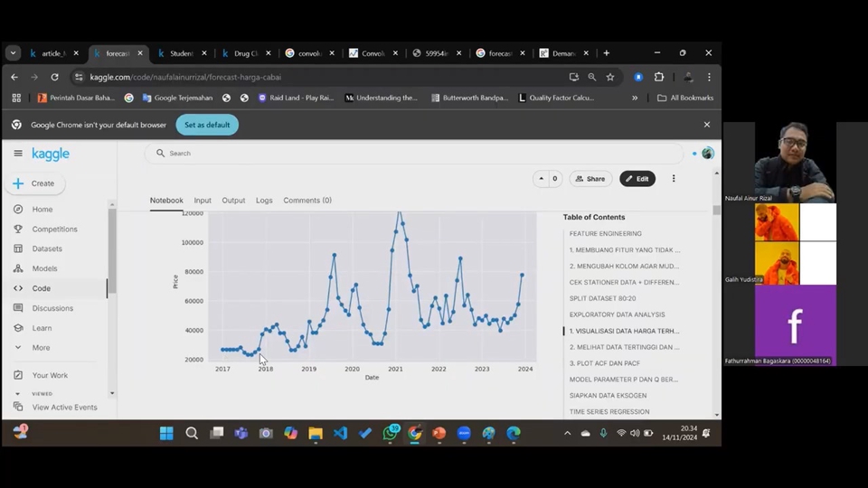868x488 pixels.
Task: Open the notebook three-dot options menu
Action: click(673, 179)
